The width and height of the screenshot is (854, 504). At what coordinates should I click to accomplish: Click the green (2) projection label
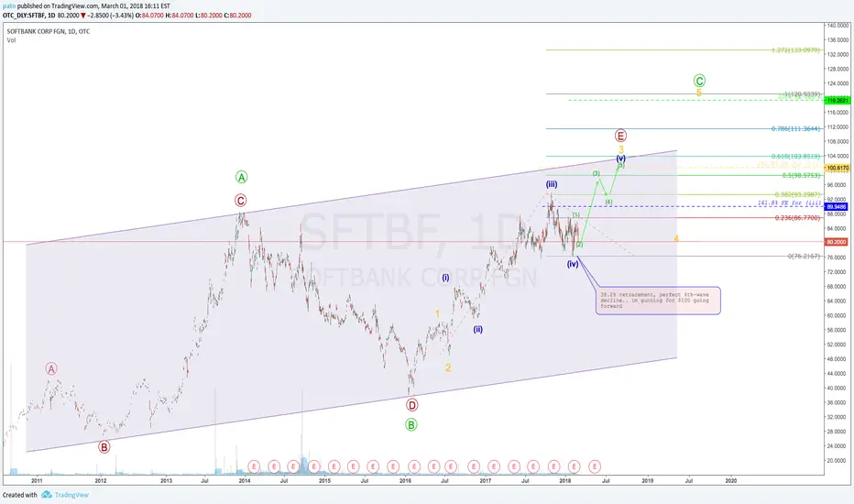point(579,244)
